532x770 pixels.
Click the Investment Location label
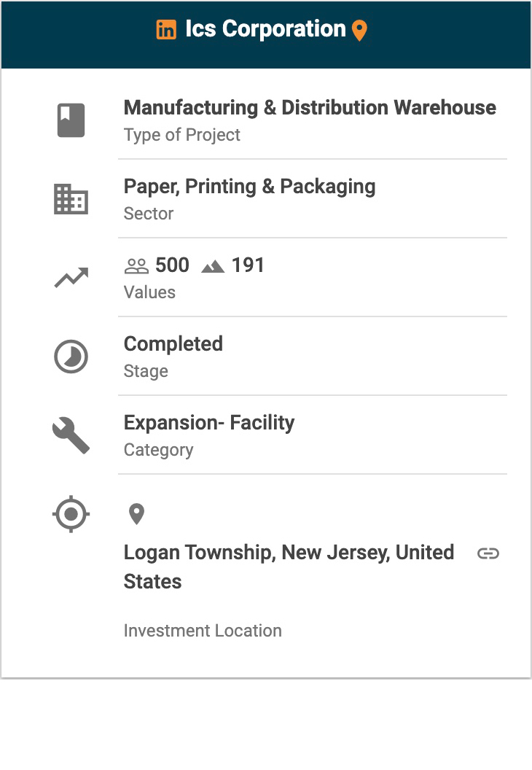[203, 631]
